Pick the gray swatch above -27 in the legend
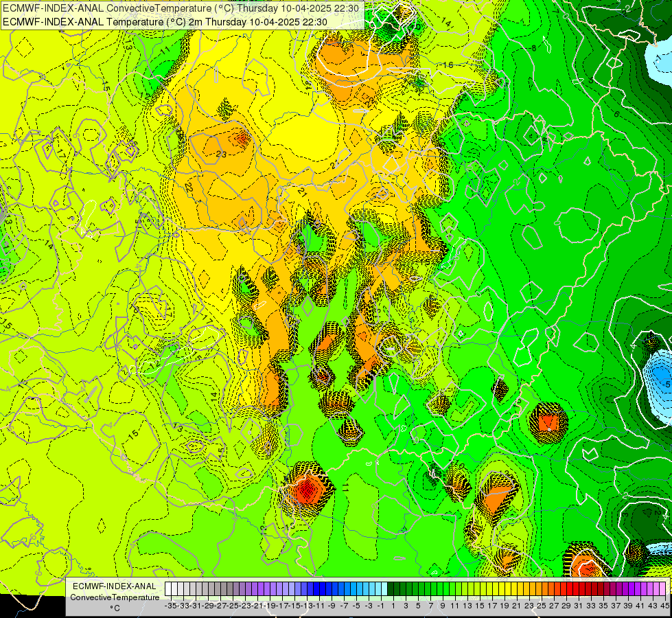This screenshot has height=618, width=672. pyautogui.click(x=218, y=588)
